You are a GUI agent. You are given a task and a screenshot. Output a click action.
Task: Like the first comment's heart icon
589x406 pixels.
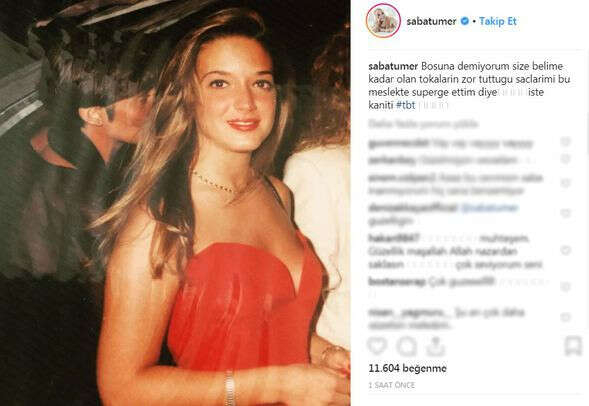pyautogui.click(x=565, y=142)
